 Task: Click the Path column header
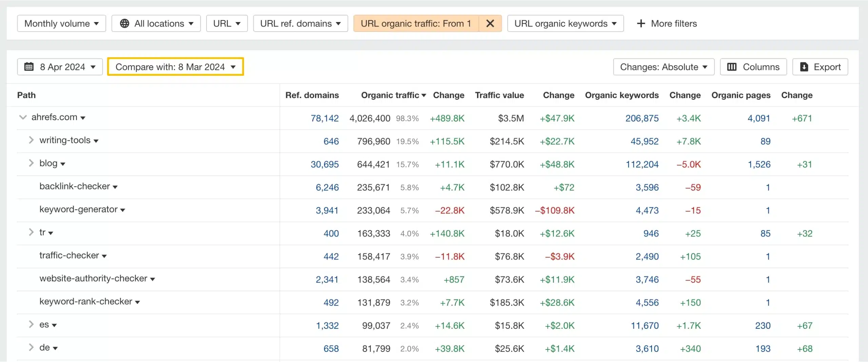click(x=26, y=95)
